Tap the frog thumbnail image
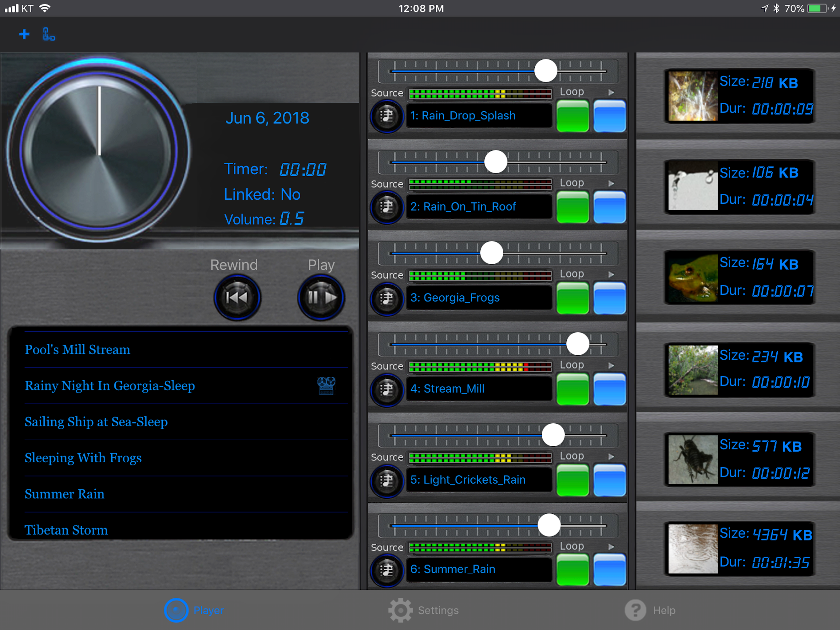Viewport: 840px width, 630px height. click(x=693, y=278)
